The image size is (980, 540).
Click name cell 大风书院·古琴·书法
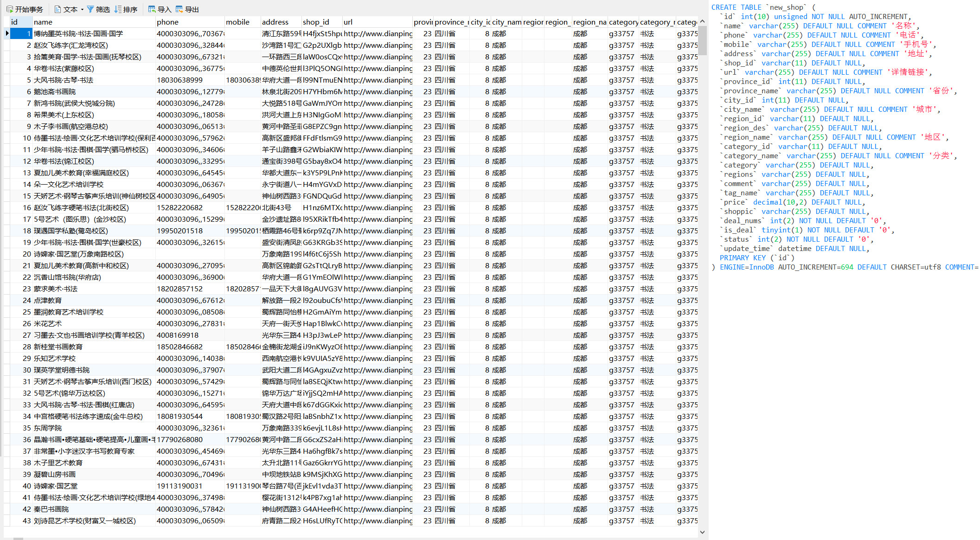(x=94, y=80)
